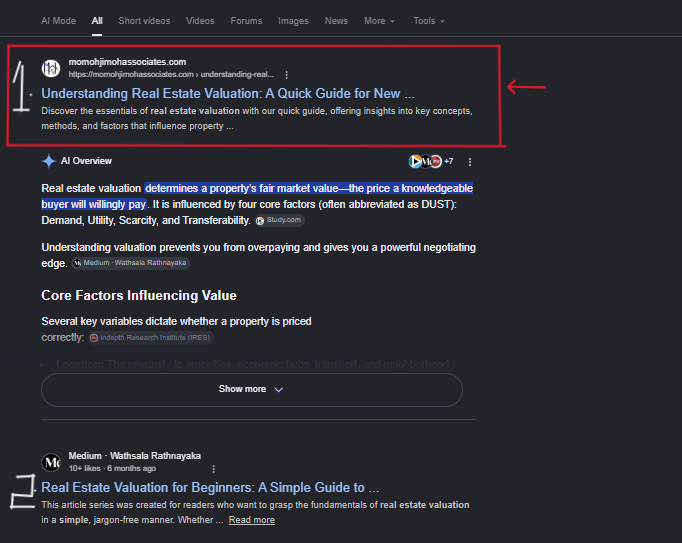Open the three-dot menu beside momohjimohassociates URL
This screenshot has width=682, height=543.
(286, 75)
